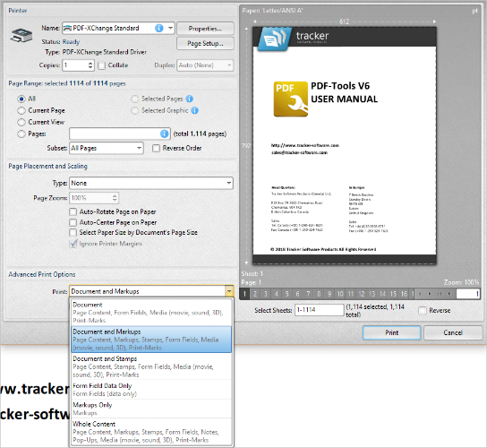Check the Reverse box near Select Sheets
Screen dimensions: 487x448
(423, 311)
